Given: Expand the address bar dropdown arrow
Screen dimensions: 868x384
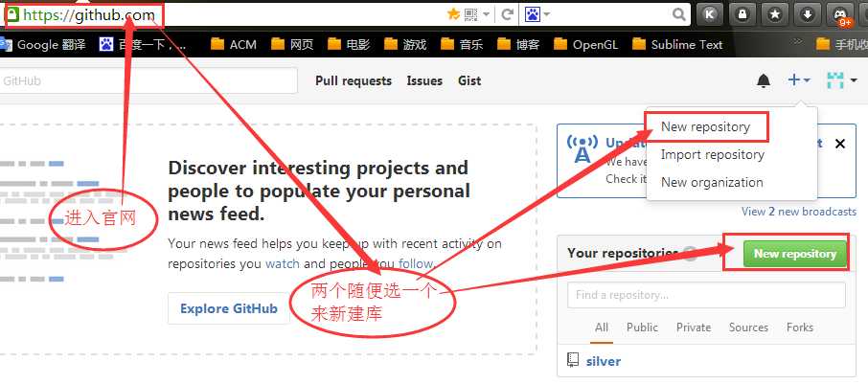Looking at the screenshot, I should 486,15.
